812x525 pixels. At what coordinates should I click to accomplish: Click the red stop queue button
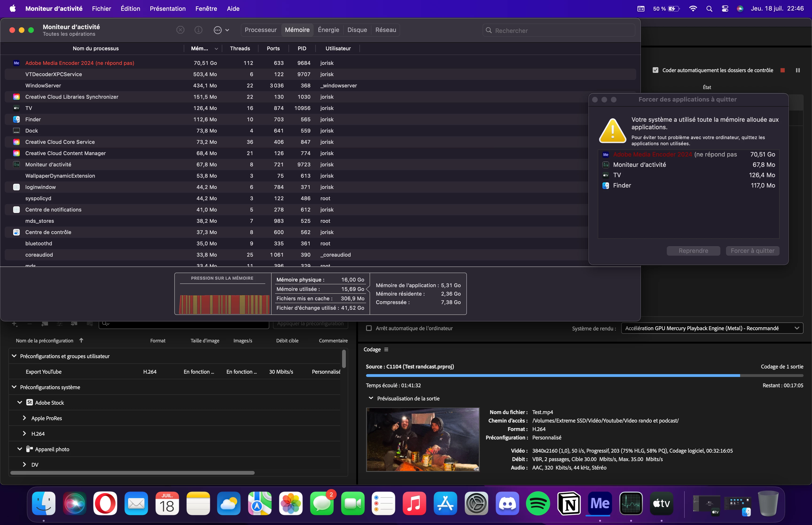(783, 70)
